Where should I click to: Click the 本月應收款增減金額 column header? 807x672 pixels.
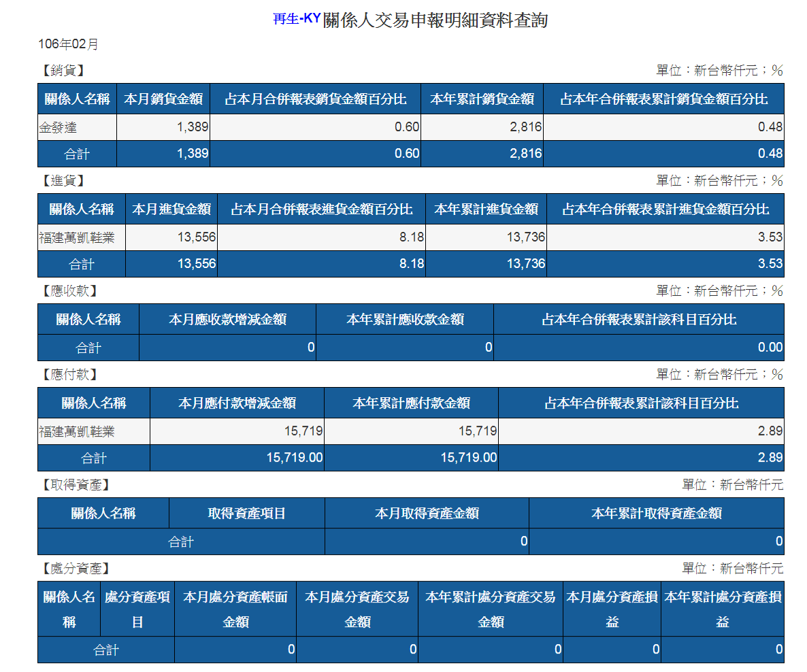[x=227, y=320]
